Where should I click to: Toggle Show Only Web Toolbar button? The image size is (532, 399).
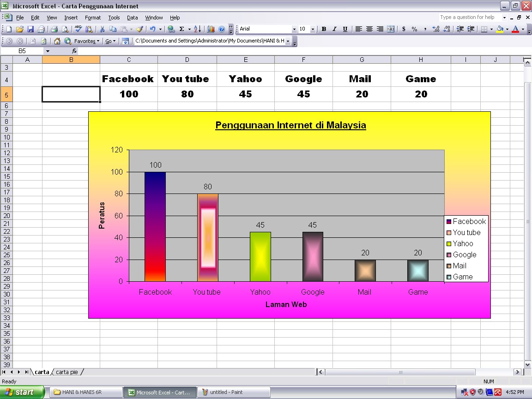[x=125, y=41]
